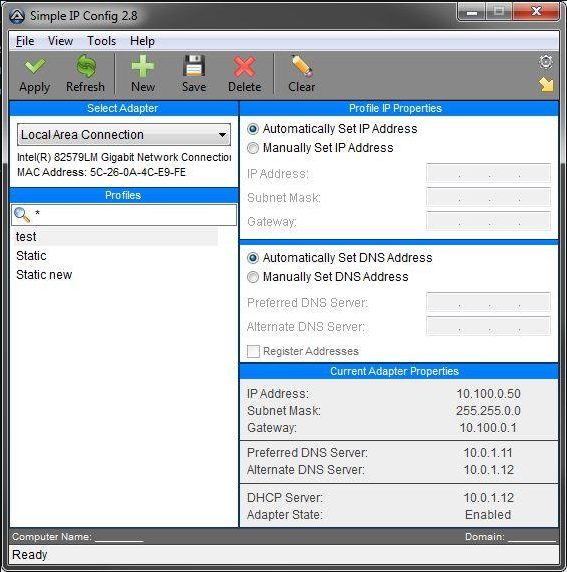Click the subnet mask value 255.255.0.0
The width and height of the screenshot is (567, 572).
point(488,411)
